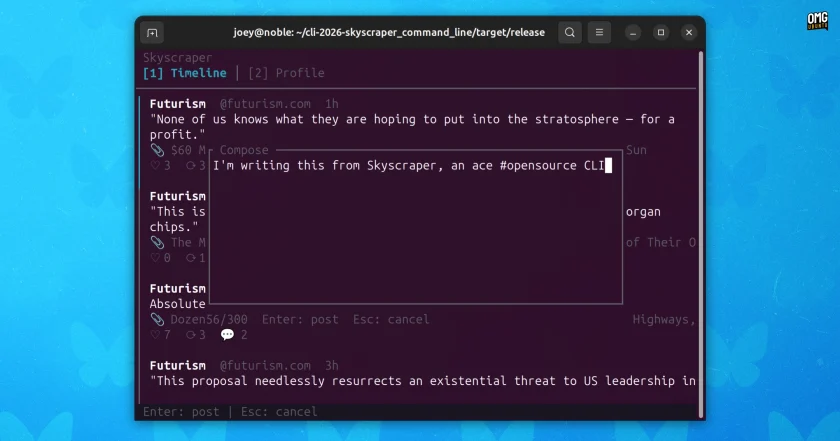Click the Compose text input area

416,227
